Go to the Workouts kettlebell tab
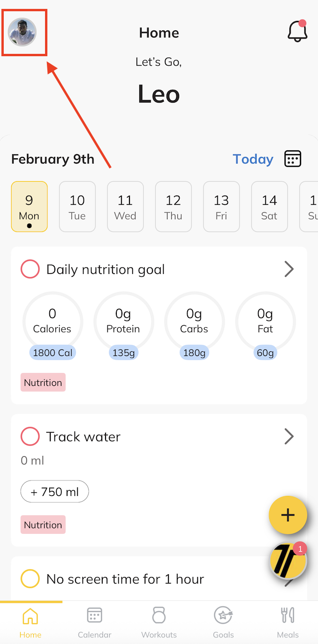318x644 pixels. coord(159,621)
